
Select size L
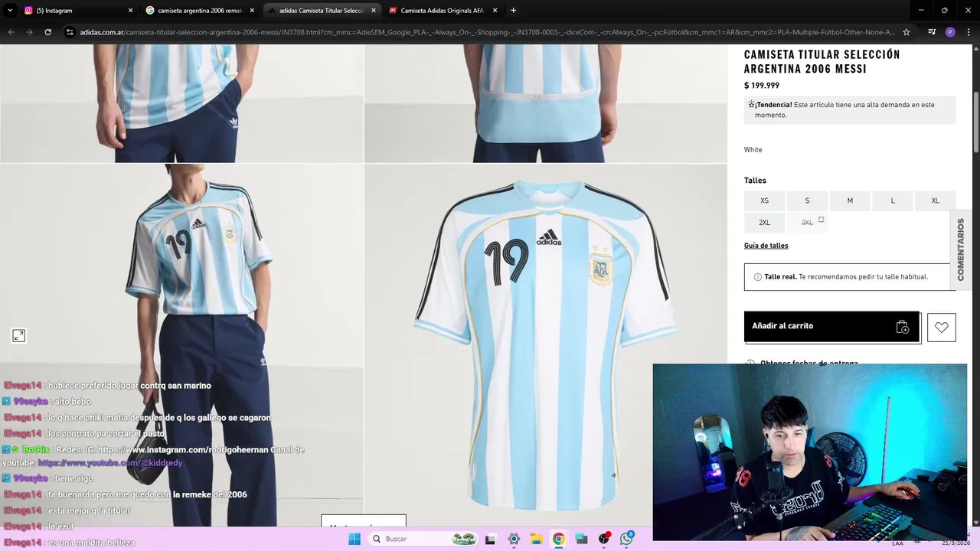click(x=893, y=201)
